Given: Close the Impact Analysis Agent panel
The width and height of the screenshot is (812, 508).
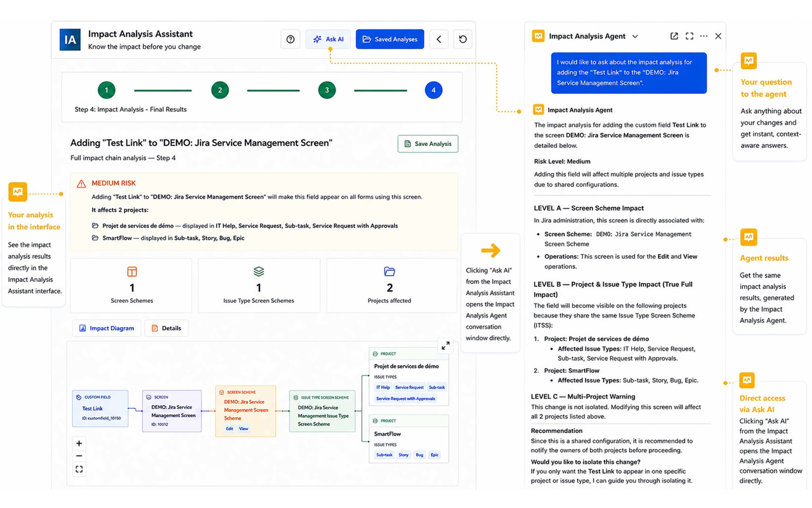Looking at the screenshot, I should (x=718, y=36).
